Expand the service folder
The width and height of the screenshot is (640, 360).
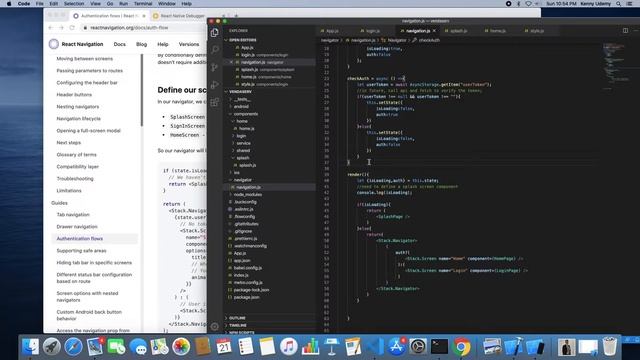[x=243, y=143]
